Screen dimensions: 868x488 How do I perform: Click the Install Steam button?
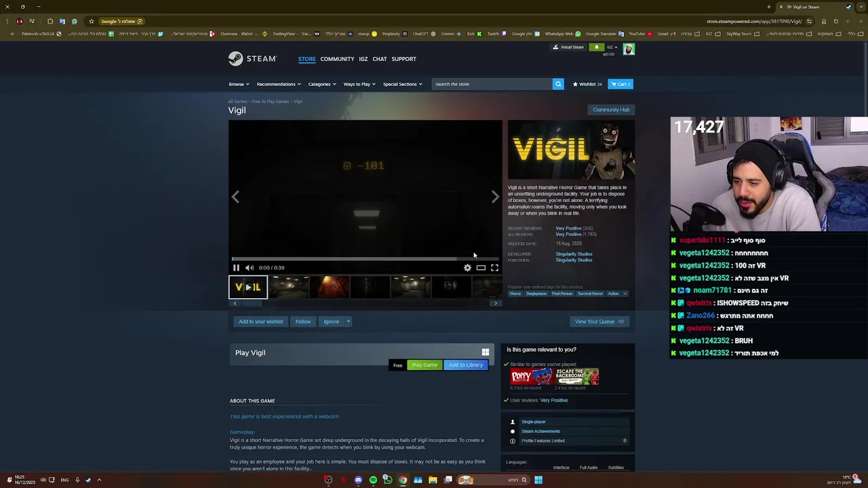tap(568, 47)
